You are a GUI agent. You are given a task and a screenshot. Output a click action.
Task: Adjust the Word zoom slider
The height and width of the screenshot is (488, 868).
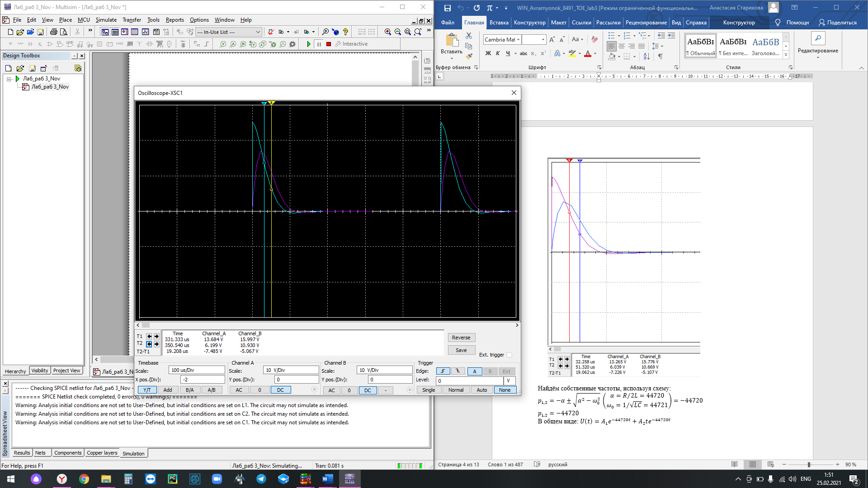click(x=809, y=465)
